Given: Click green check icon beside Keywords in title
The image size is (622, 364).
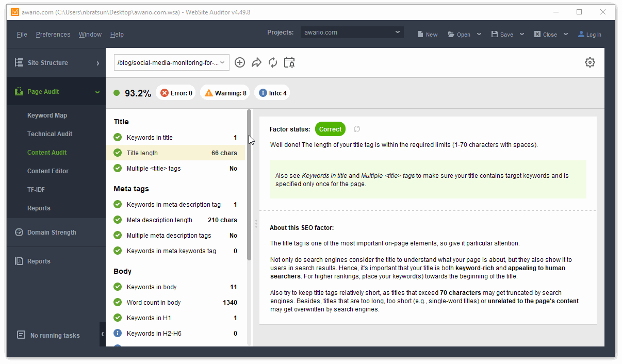Looking at the screenshot, I should [118, 137].
